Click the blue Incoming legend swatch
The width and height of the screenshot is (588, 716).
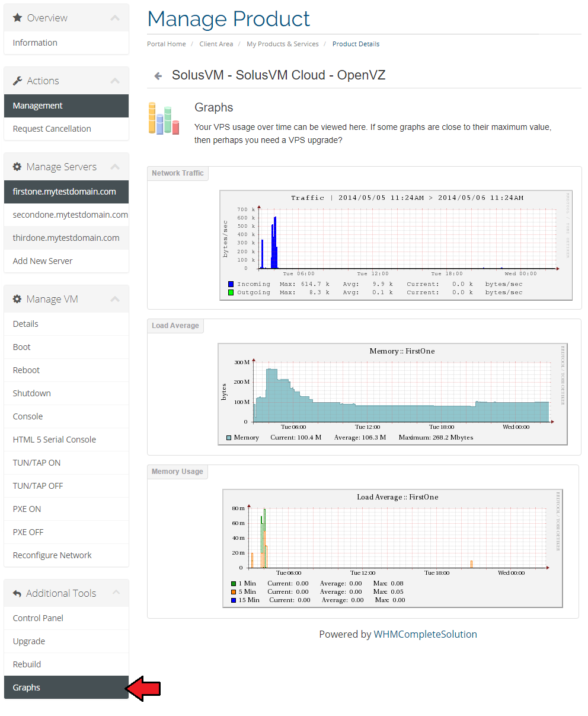point(231,284)
